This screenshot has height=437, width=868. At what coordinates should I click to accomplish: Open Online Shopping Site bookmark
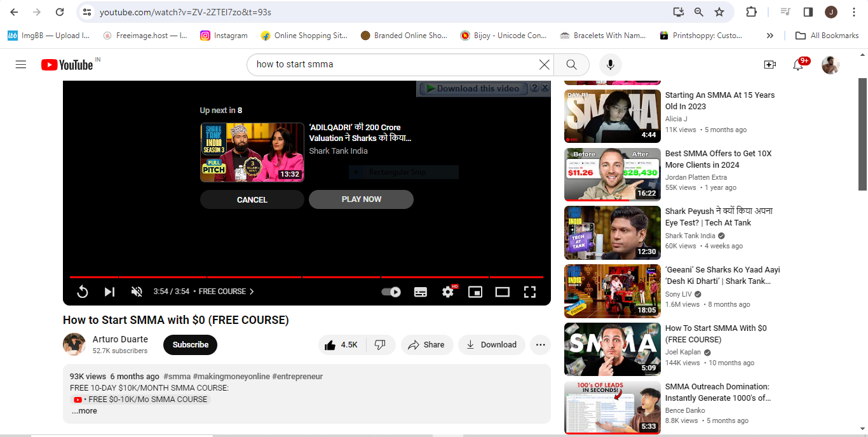click(x=304, y=36)
